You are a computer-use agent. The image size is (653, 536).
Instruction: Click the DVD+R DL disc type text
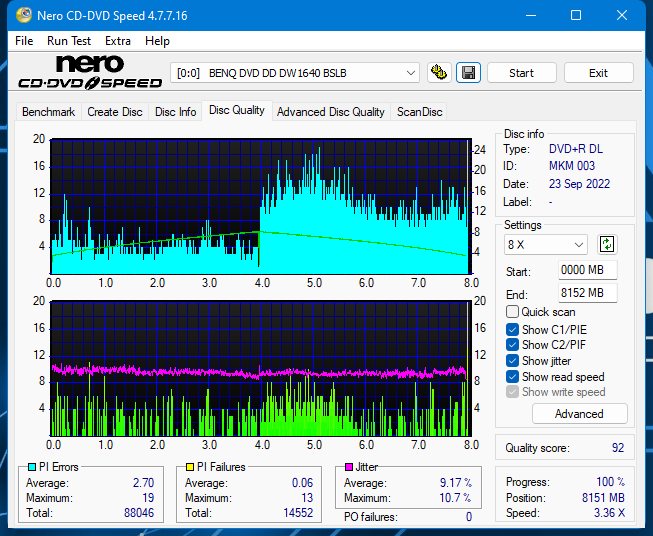point(576,149)
